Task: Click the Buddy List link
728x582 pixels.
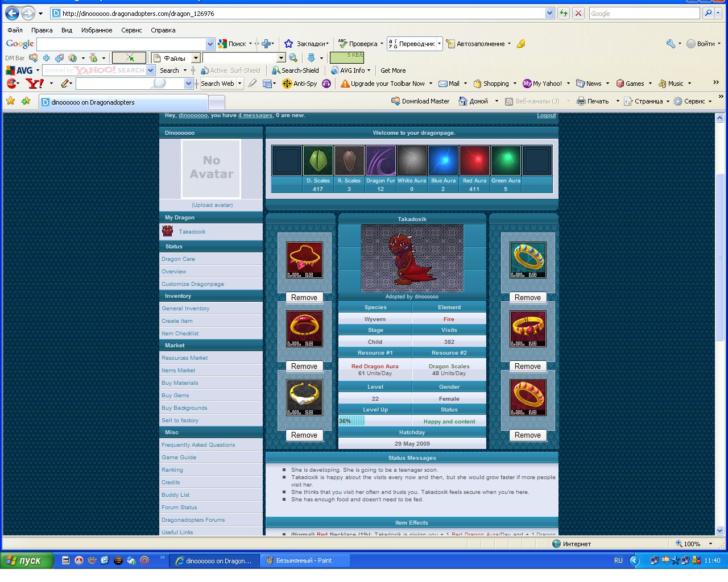Action: 176,495
